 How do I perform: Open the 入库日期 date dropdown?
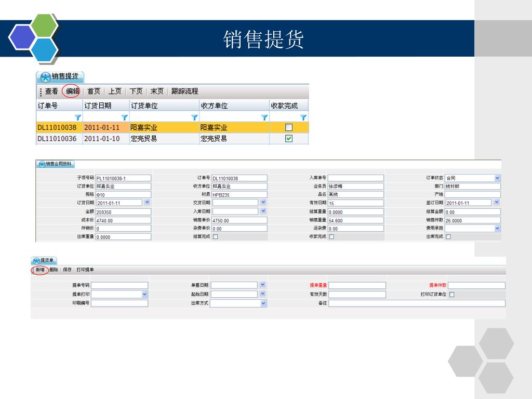263,211
